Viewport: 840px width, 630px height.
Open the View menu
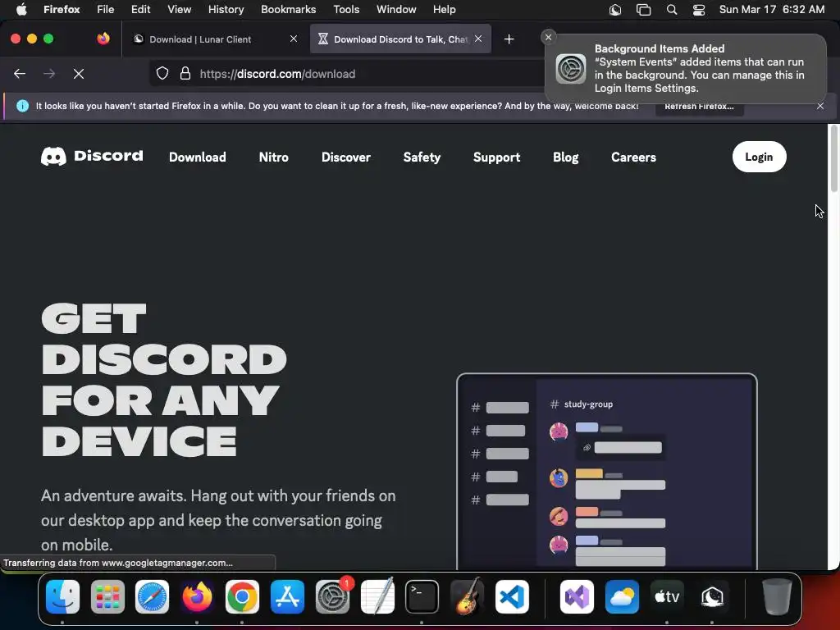pyautogui.click(x=179, y=9)
